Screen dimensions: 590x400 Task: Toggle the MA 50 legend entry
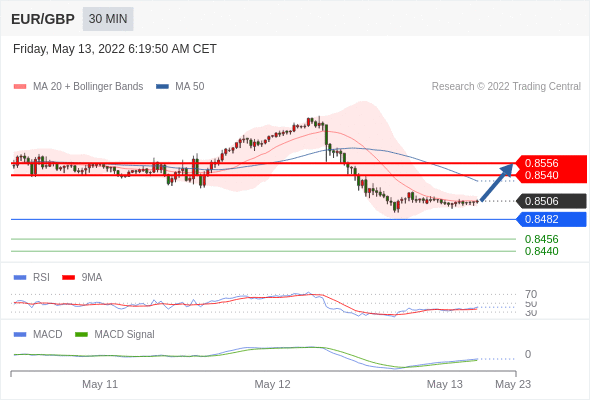(x=180, y=87)
